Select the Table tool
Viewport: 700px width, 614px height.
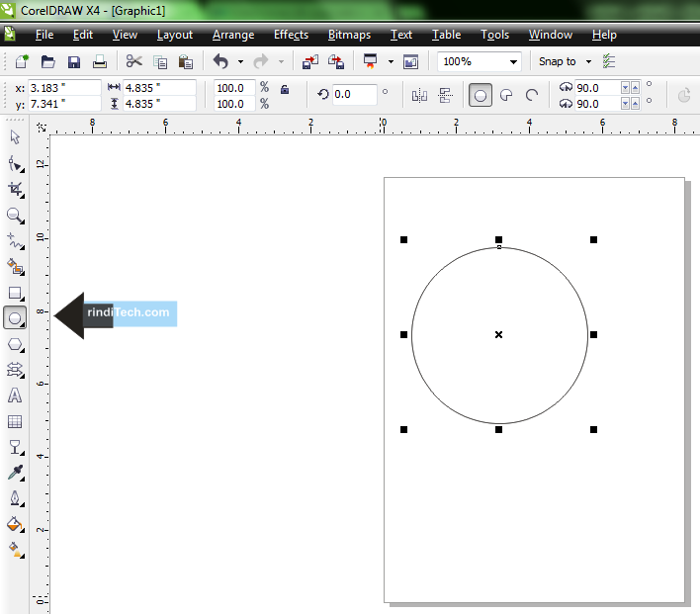click(x=15, y=421)
